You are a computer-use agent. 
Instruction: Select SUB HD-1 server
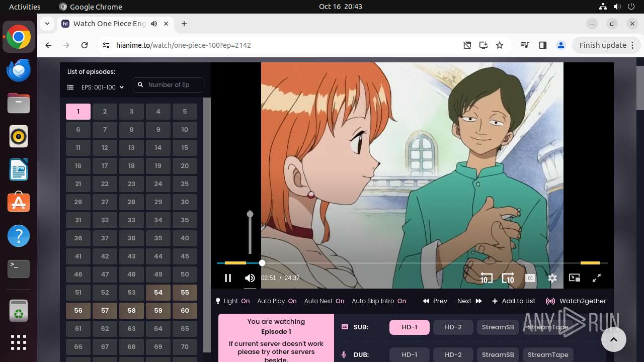(x=410, y=327)
